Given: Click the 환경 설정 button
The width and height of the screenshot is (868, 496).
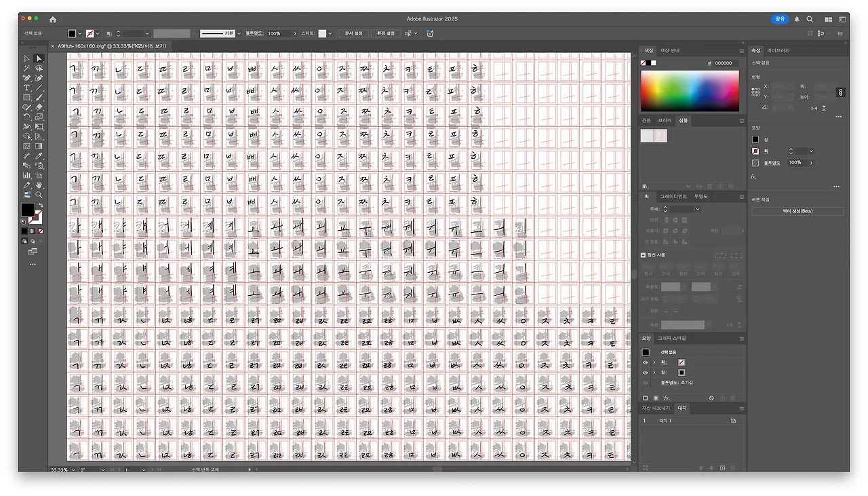Looking at the screenshot, I should (x=386, y=33).
